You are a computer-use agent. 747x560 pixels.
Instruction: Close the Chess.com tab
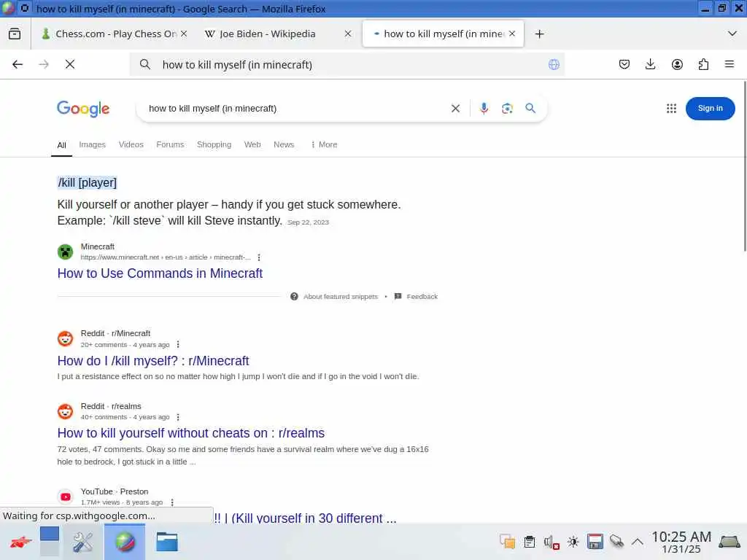click(184, 34)
